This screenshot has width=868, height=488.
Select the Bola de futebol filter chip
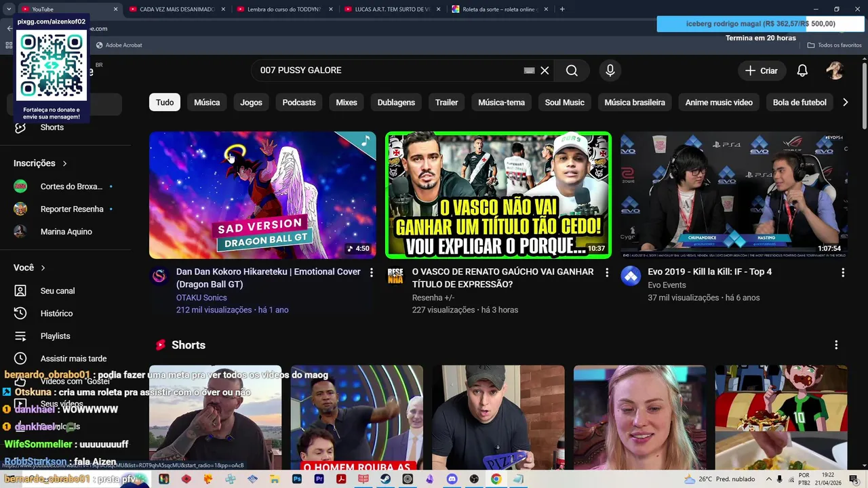click(x=800, y=102)
